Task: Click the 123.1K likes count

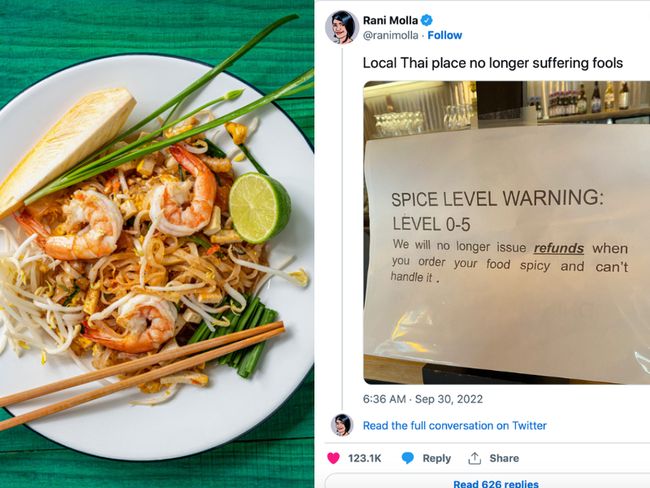Action: pyautogui.click(x=364, y=458)
